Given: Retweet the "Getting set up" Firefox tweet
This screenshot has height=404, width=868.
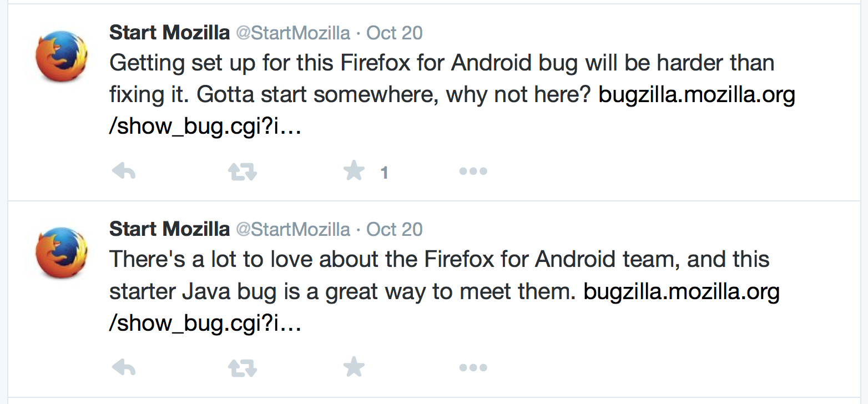Looking at the screenshot, I should pyautogui.click(x=243, y=171).
